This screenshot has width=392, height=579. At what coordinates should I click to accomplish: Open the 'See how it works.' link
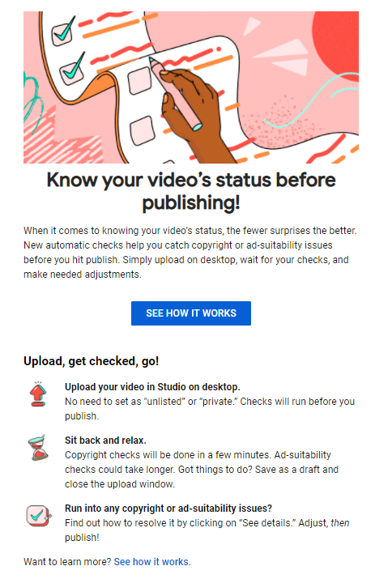click(x=152, y=562)
